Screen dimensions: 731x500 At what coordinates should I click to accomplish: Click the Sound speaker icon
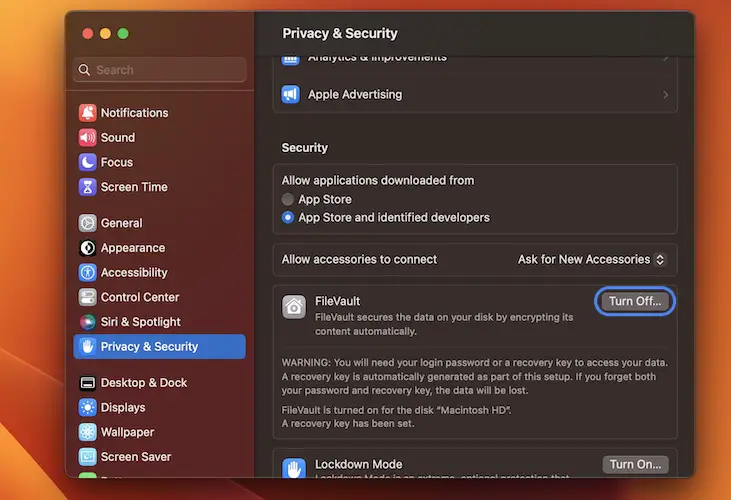pos(88,138)
